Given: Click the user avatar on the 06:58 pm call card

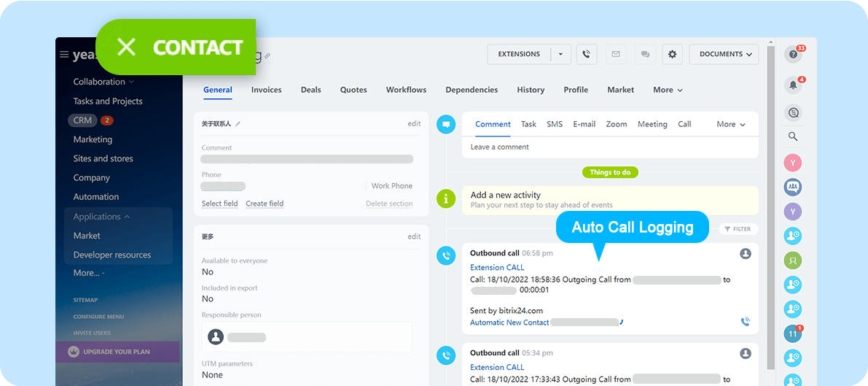Looking at the screenshot, I should [745, 253].
